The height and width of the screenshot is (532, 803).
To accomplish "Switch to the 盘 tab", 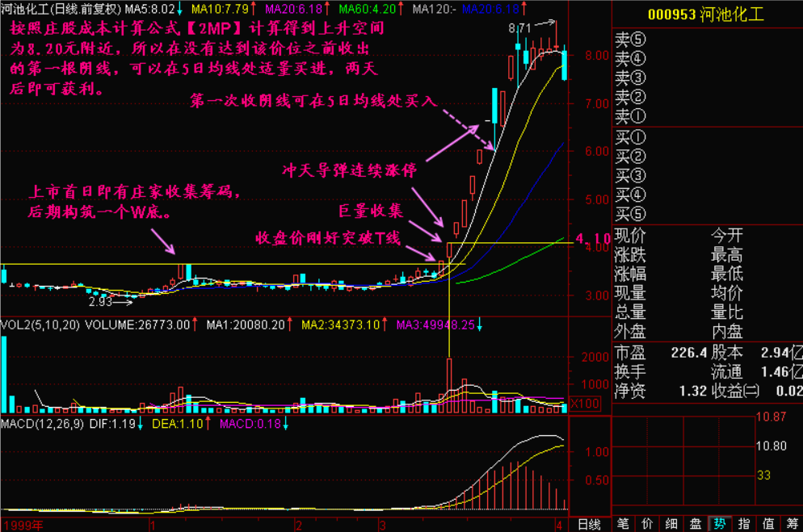I will pyautogui.click(x=696, y=524).
